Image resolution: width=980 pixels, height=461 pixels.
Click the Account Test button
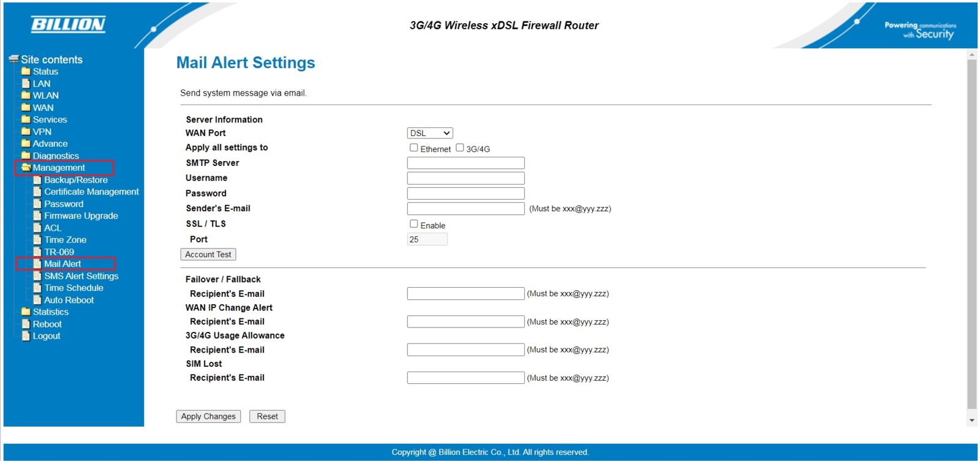click(x=208, y=255)
